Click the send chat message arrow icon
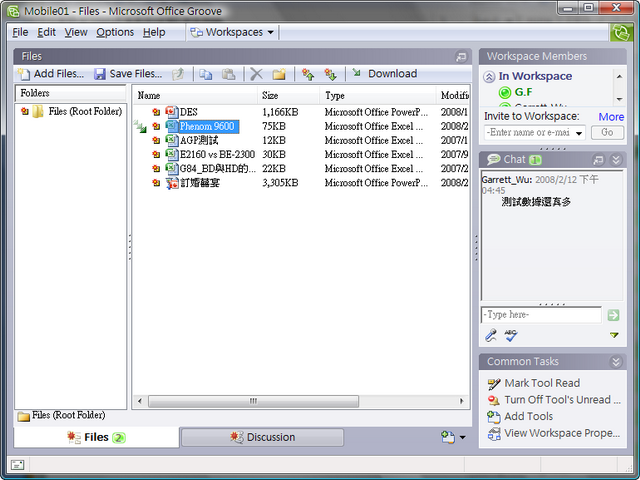Screen dimensions: 640x480 (x=613, y=315)
